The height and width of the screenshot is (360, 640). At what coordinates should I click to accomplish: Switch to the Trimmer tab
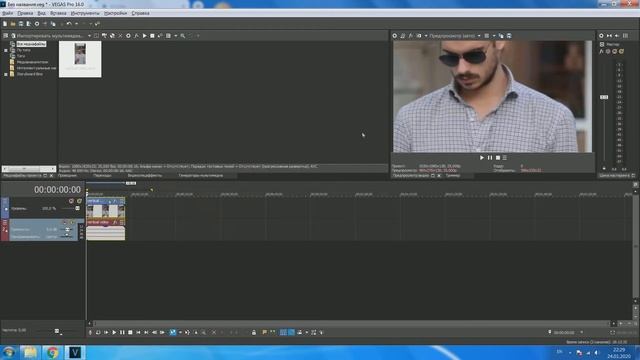453,176
